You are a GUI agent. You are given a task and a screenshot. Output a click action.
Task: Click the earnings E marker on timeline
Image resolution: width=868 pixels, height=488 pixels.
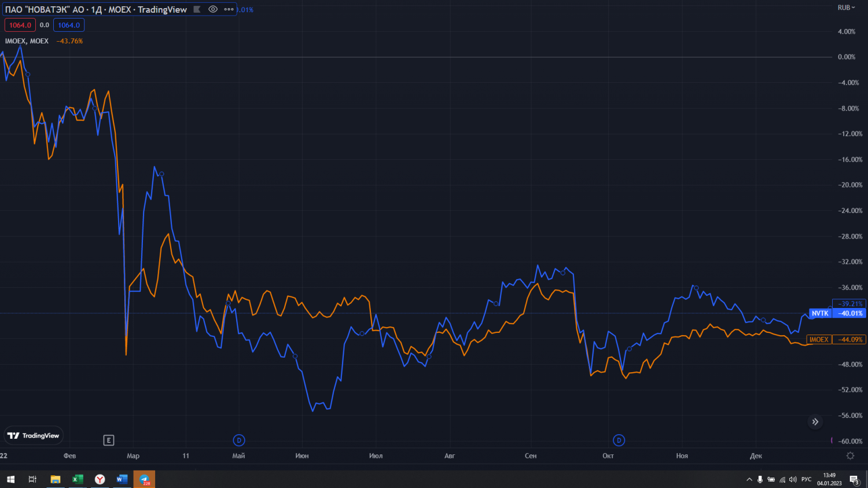(x=108, y=441)
